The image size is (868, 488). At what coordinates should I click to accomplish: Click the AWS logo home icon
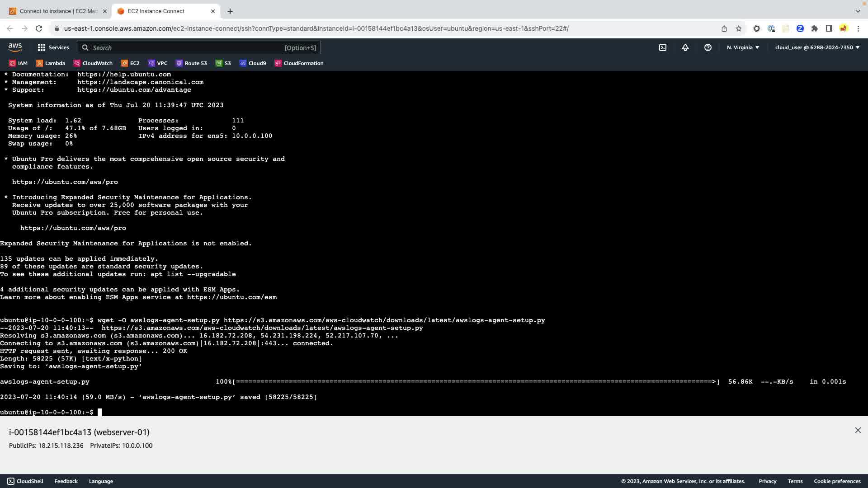(x=15, y=47)
